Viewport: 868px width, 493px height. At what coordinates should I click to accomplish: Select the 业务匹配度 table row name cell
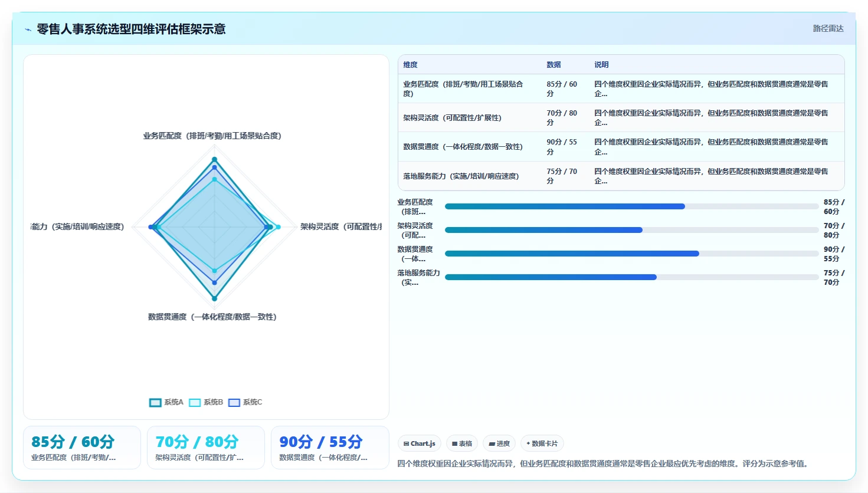470,89
